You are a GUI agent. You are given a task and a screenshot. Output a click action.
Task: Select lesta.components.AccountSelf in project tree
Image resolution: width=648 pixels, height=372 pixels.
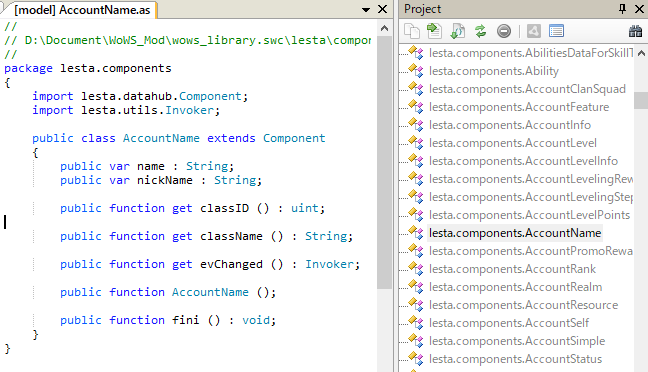point(509,322)
